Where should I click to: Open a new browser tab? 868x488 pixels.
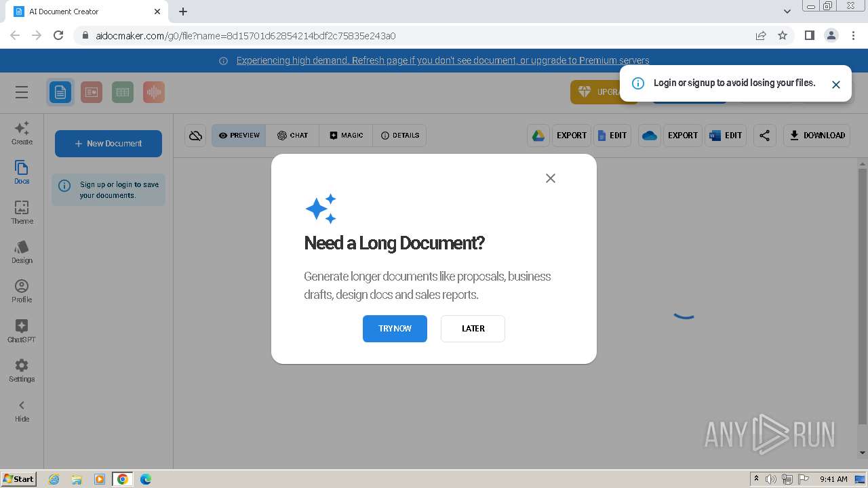[x=183, y=12]
